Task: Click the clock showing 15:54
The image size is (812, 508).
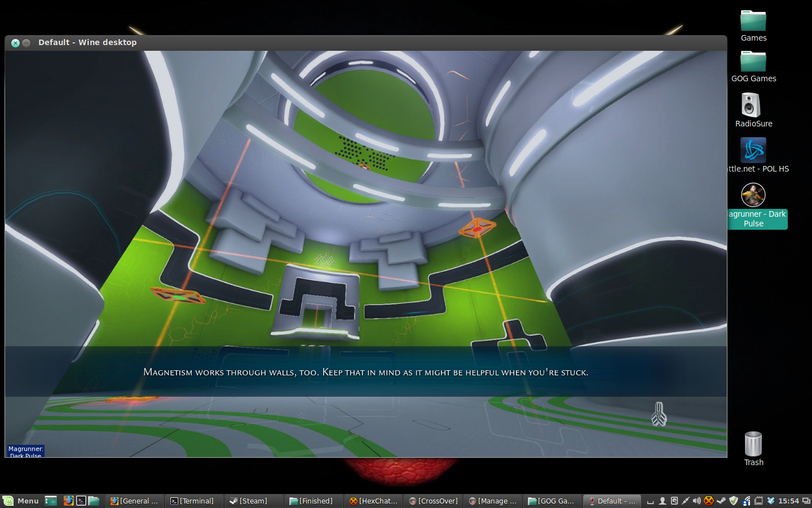Action: pyautogui.click(x=788, y=501)
